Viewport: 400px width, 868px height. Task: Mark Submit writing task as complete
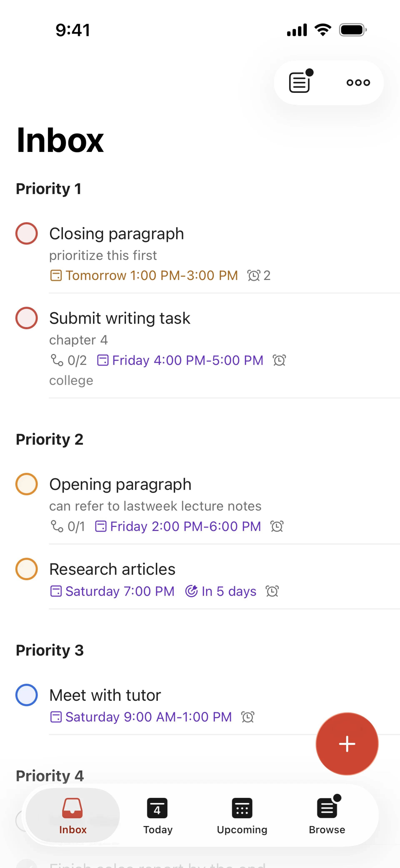click(x=27, y=318)
